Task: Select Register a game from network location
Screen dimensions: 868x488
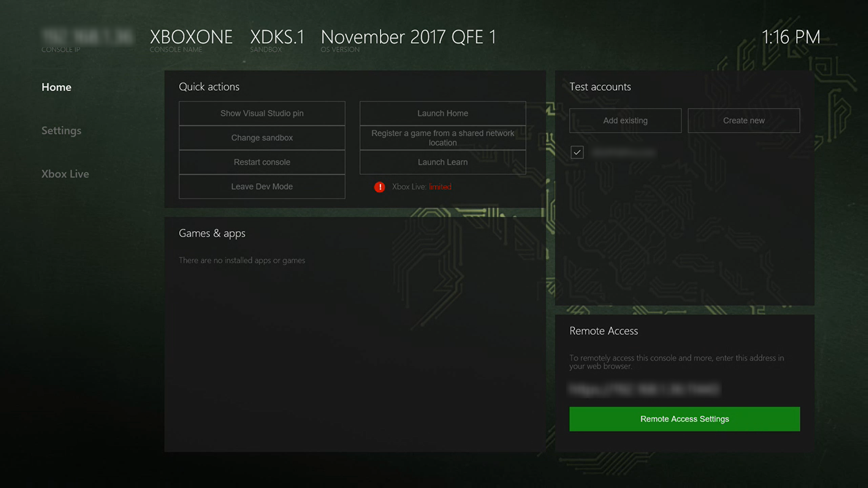Action: pyautogui.click(x=442, y=137)
